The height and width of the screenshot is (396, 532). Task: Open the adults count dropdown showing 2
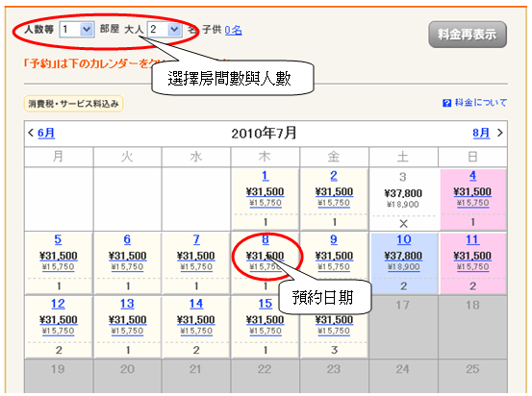point(165,30)
